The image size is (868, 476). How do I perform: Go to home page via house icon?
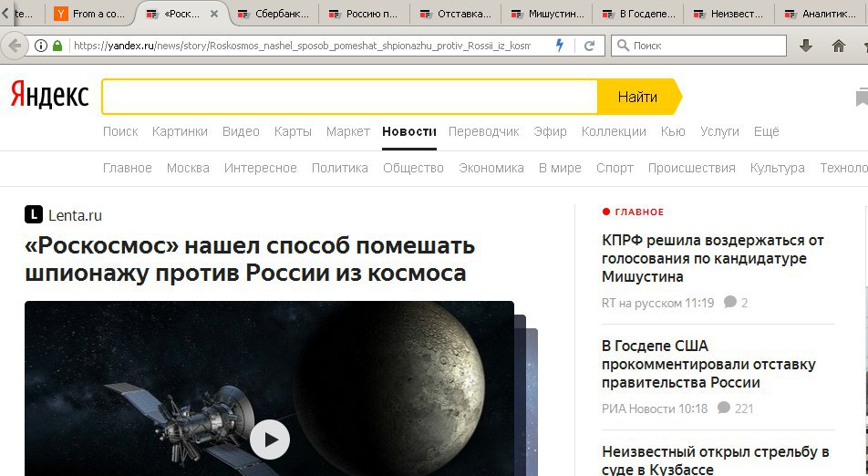point(839,46)
